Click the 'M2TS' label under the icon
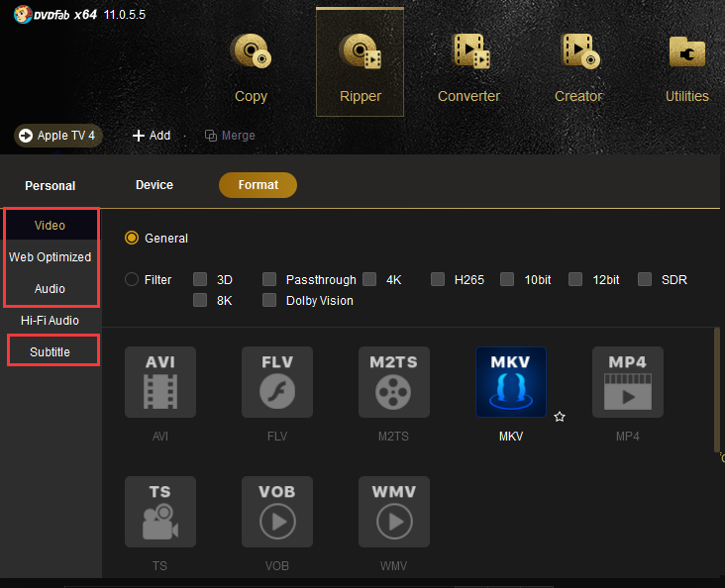This screenshot has height=588, width=725. pos(394,437)
